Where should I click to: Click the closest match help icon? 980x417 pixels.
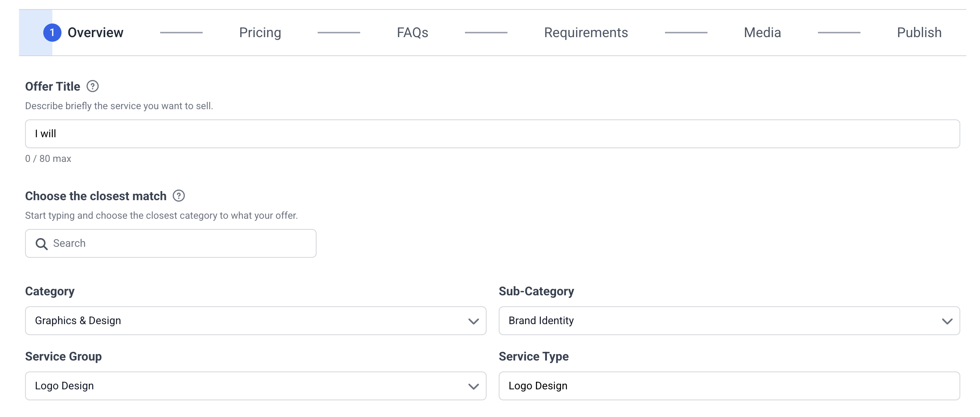(178, 196)
